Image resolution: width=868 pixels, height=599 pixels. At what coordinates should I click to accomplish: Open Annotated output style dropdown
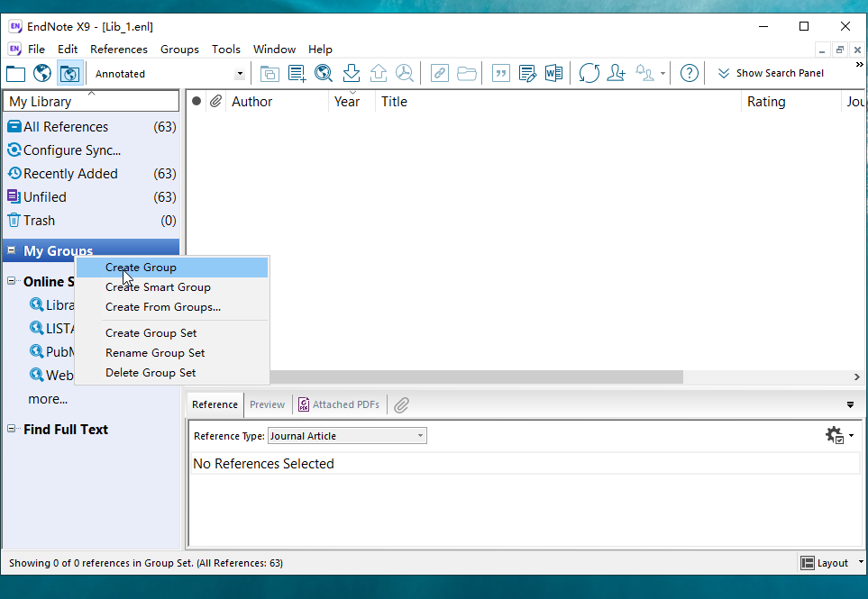(240, 74)
